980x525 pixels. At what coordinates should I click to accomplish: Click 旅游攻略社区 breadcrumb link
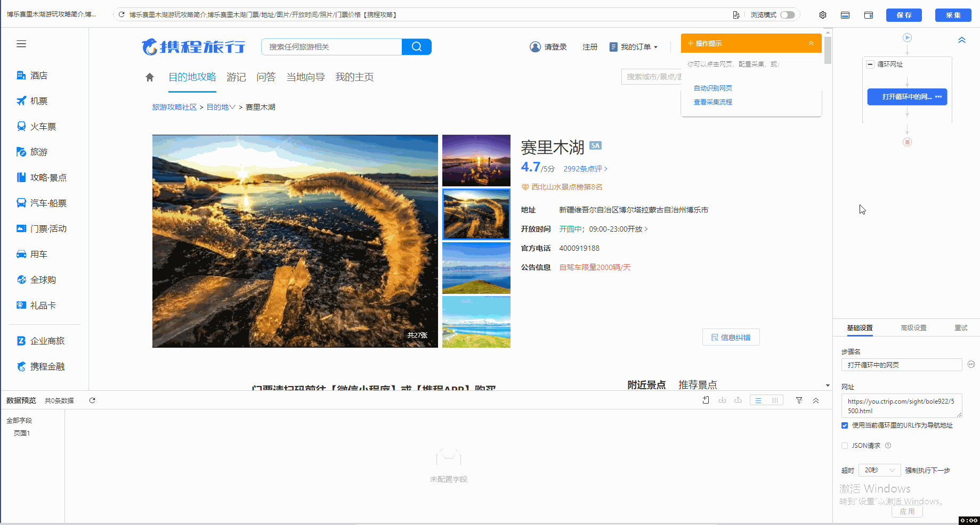point(174,107)
